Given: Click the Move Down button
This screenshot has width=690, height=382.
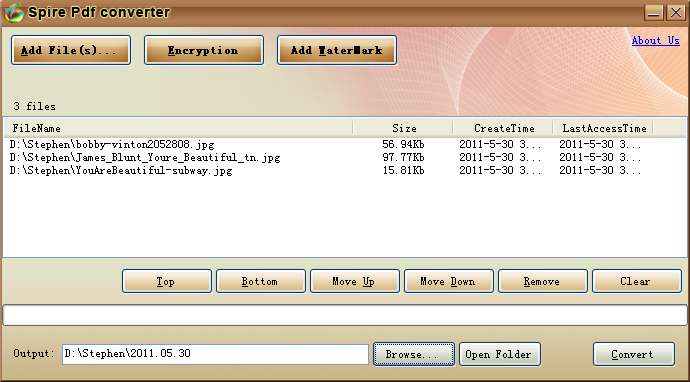Looking at the screenshot, I should [449, 281].
